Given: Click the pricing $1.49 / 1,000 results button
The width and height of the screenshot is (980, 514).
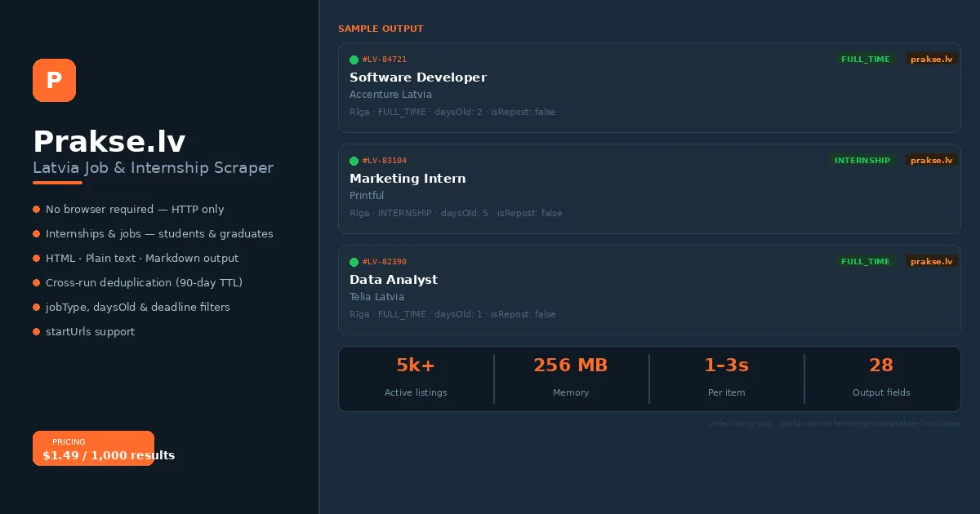Looking at the screenshot, I should coord(93,449).
